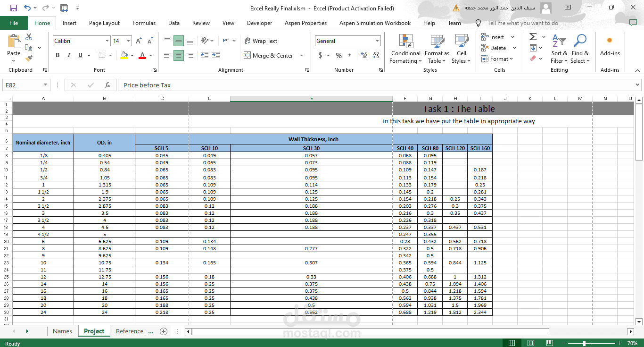This screenshot has width=644, height=347.
Task: Open Cell Styles gallery
Action: tap(461, 49)
